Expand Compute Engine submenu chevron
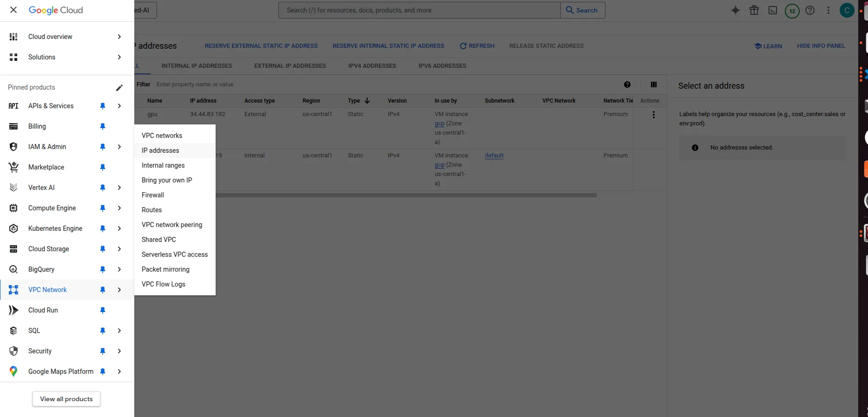Viewport: 868px width, 417px height. tap(119, 208)
